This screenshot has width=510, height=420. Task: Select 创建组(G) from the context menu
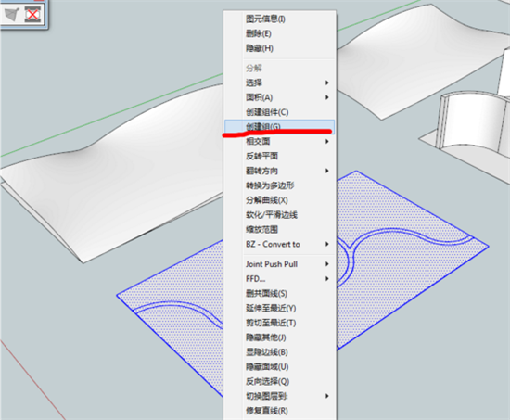(279, 126)
